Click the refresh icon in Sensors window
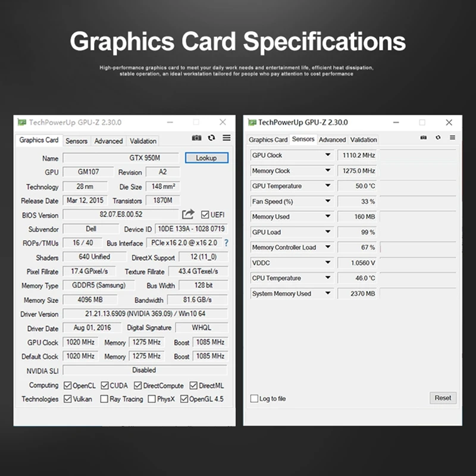 tap(438, 137)
